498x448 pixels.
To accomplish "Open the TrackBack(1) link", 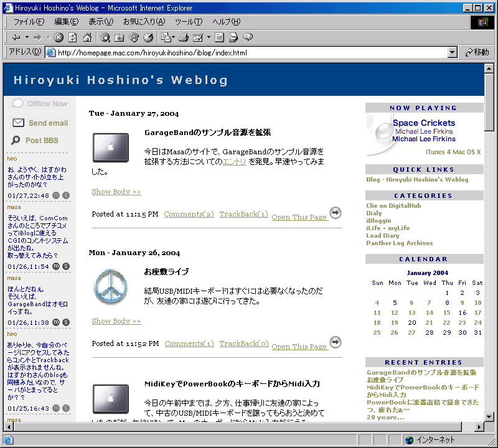I will (244, 214).
